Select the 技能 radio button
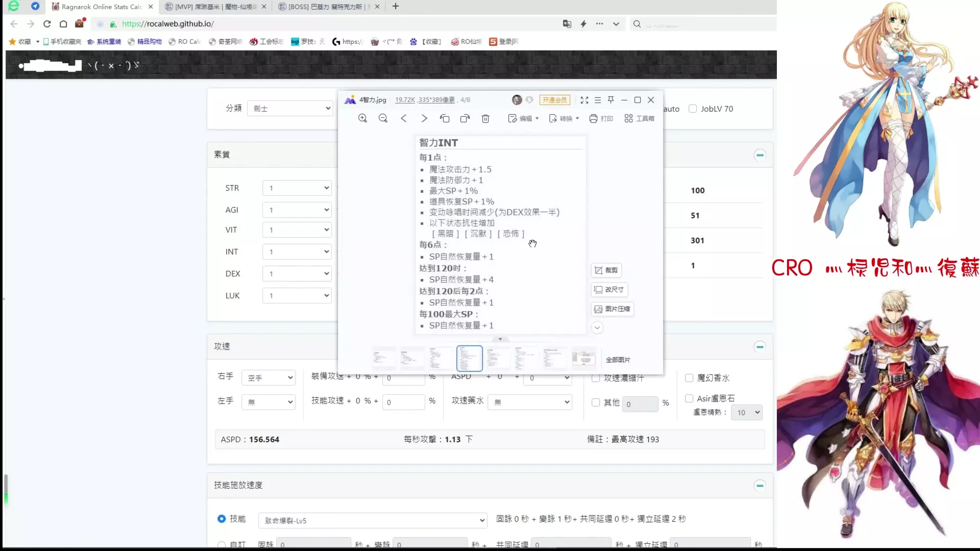This screenshot has height=551, width=980. pyautogui.click(x=222, y=519)
